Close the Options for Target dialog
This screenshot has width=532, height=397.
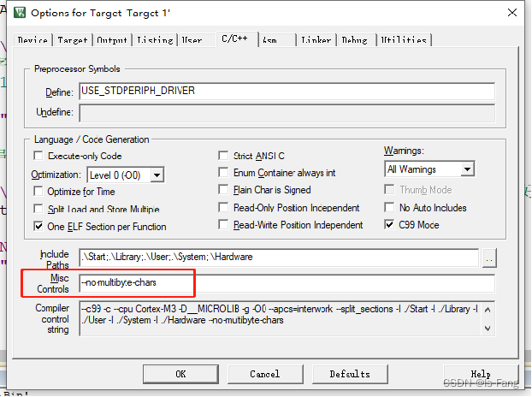pos(512,13)
